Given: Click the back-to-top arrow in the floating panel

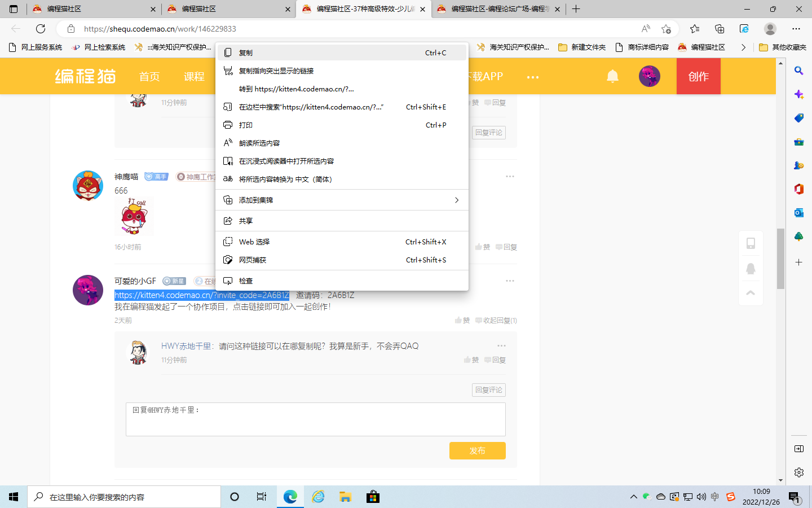Looking at the screenshot, I should click(x=751, y=293).
